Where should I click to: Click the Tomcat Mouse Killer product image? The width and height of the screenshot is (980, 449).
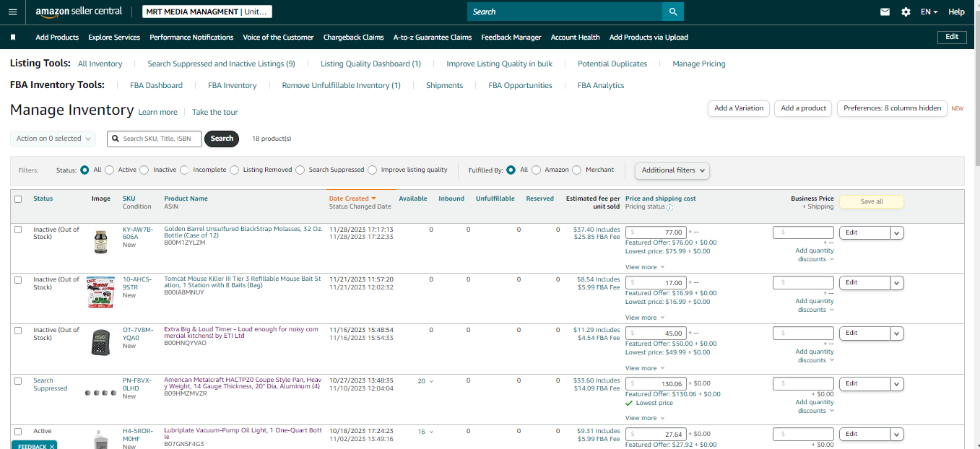pos(100,292)
